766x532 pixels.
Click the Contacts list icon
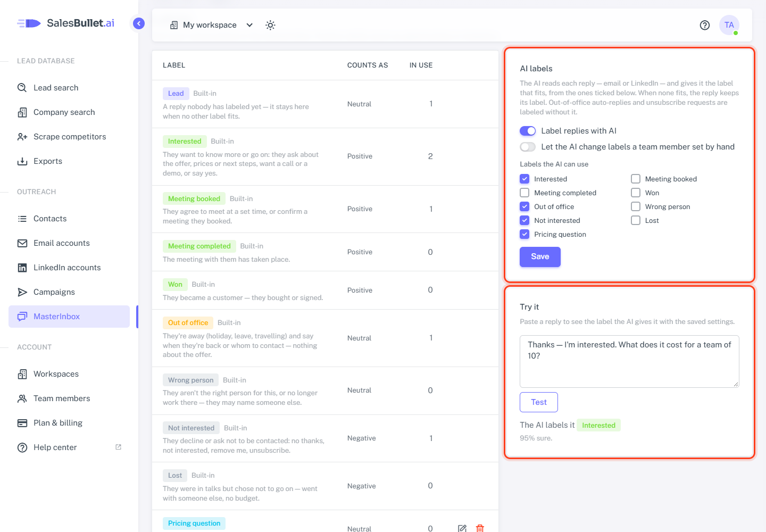22,219
